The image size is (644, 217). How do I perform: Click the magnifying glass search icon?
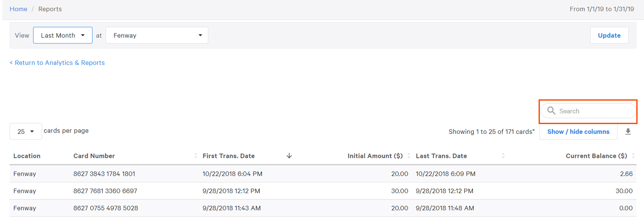[551, 111]
